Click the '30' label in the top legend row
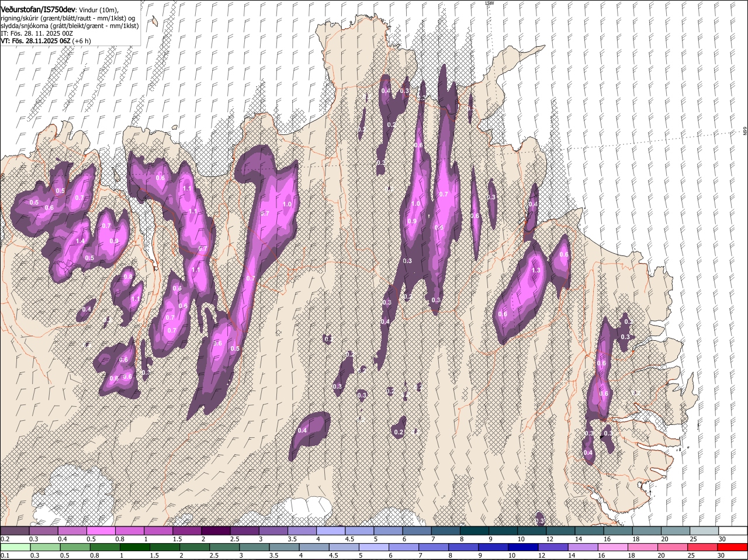 tap(722, 539)
